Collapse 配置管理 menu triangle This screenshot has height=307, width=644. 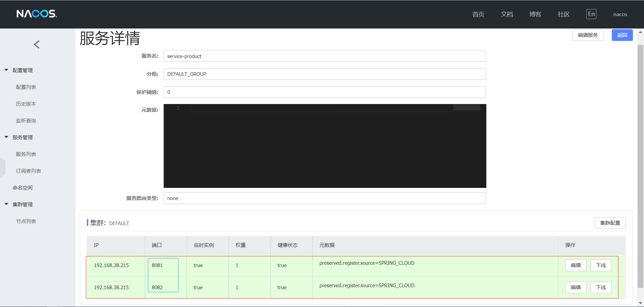pos(6,70)
